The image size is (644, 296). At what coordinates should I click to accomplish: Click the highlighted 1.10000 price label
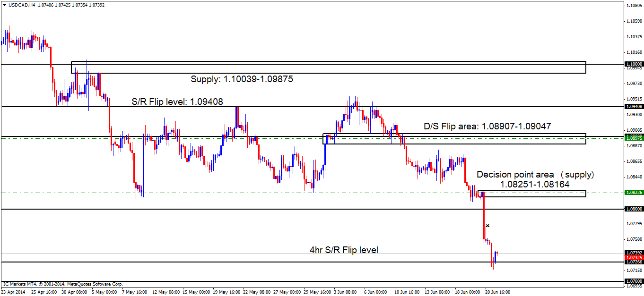pos(634,64)
